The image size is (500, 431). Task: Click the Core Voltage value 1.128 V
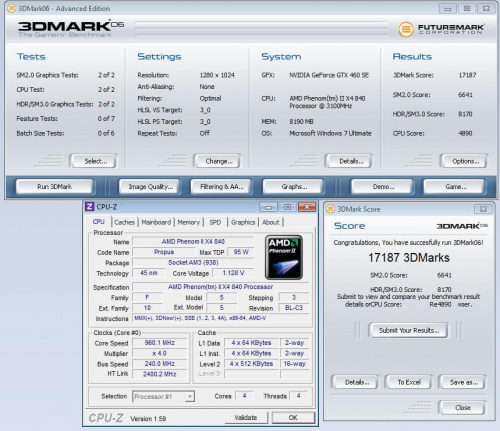tap(233, 273)
